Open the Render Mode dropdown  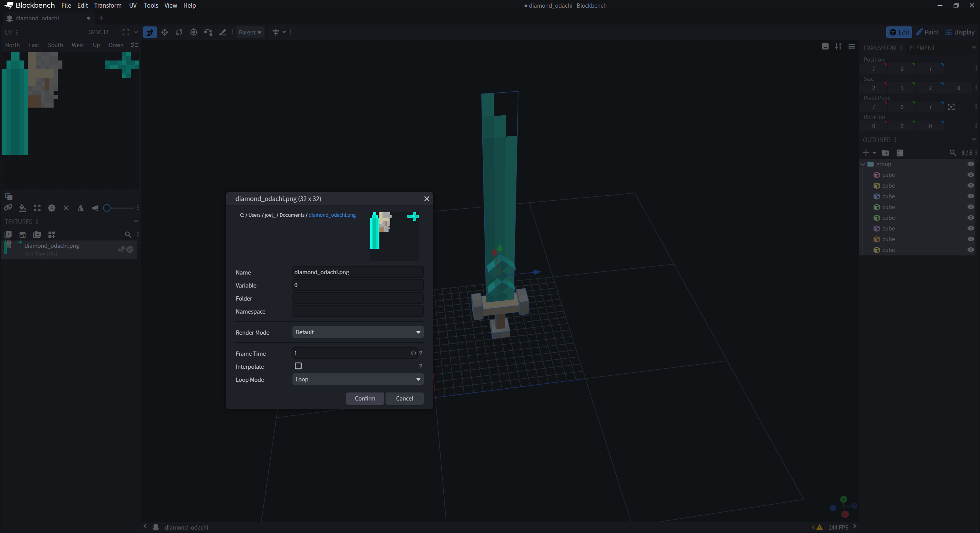[358, 332]
